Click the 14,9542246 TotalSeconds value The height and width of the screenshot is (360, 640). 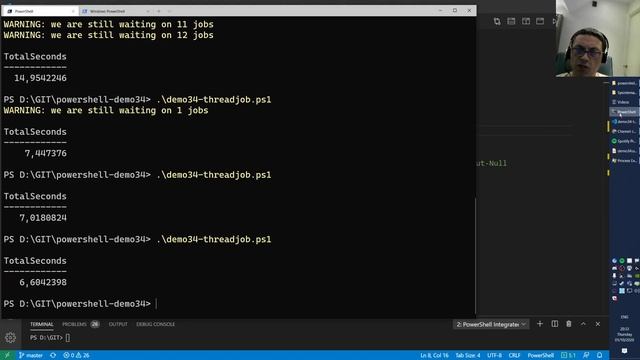click(x=40, y=78)
